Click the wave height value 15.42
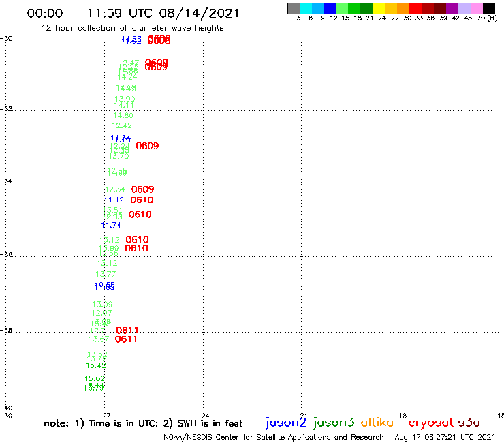This screenshot has height=443, width=504. click(96, 365)
